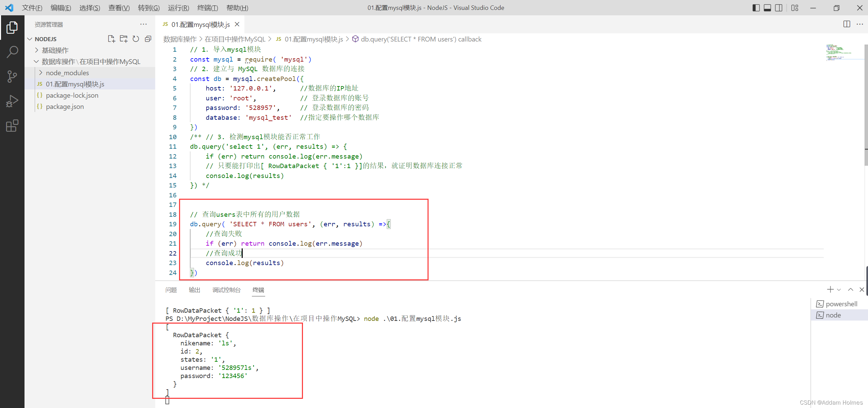Expand the 基础操作 folder
The height and width of the screenshot is (408, 868).
pyautogui.click(x=55, y=50)
